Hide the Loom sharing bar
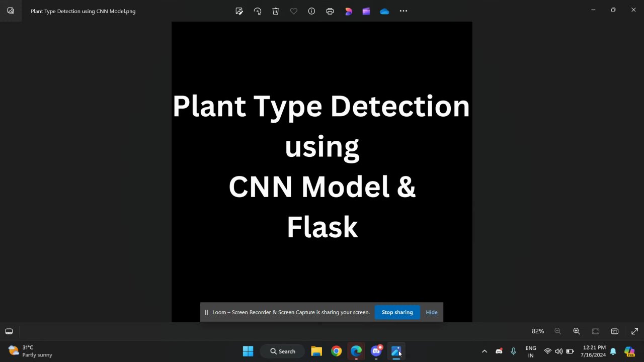The image size is (644, 362). pyautogui.click(x=432, y=312)
